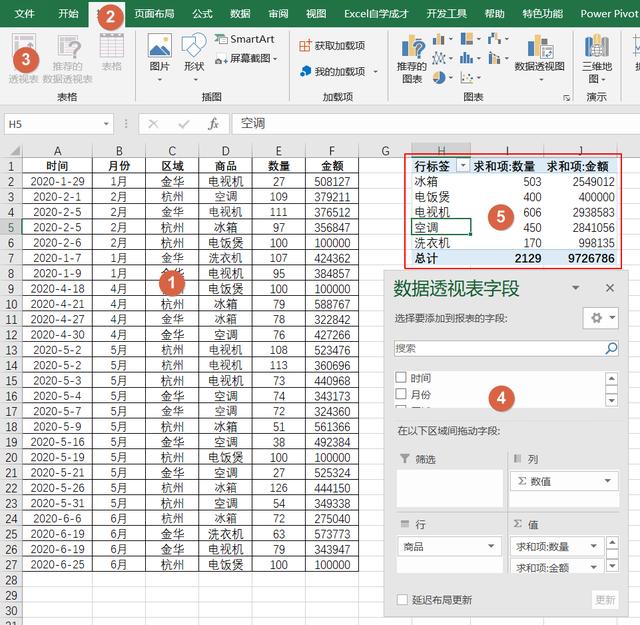Viewport: 640px width, 625px height.
Task: Click the formula bar showing 空调
Action: point(436,124)
